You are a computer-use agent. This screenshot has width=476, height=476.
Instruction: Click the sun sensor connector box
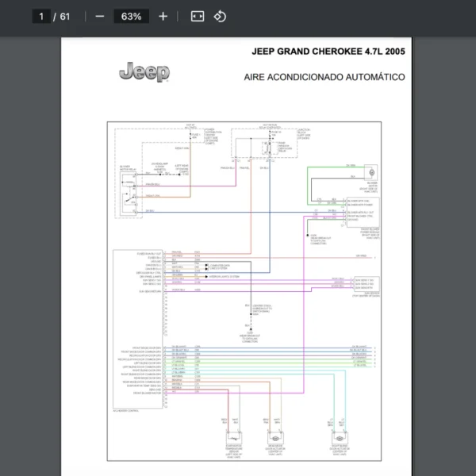click(x=366, y=283)
